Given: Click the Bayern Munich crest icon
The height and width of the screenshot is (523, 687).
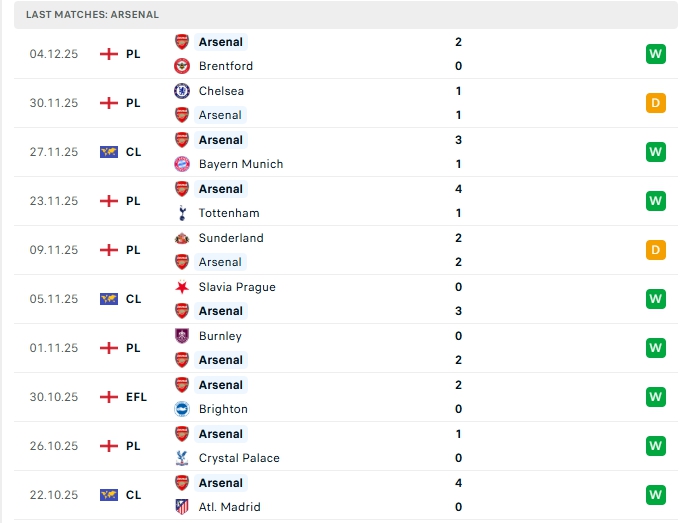Looking at the screenshot, I should [182, 164].
